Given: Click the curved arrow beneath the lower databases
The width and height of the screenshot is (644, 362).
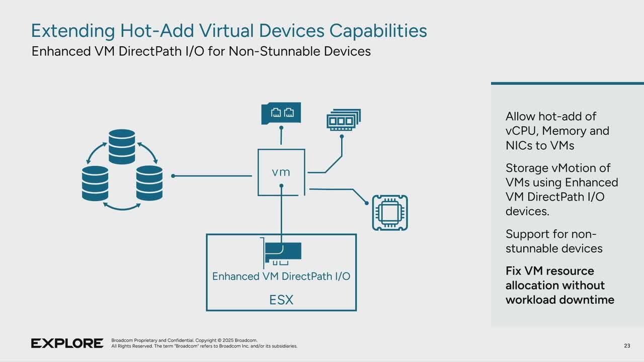Looking at the screenshot, I should pos(122,206).
